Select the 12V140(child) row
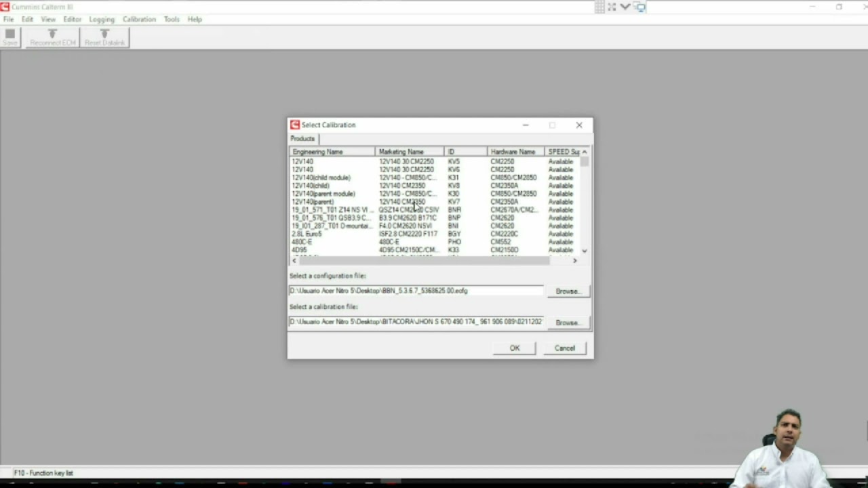 pyautogui.click(x=435, y=186)
